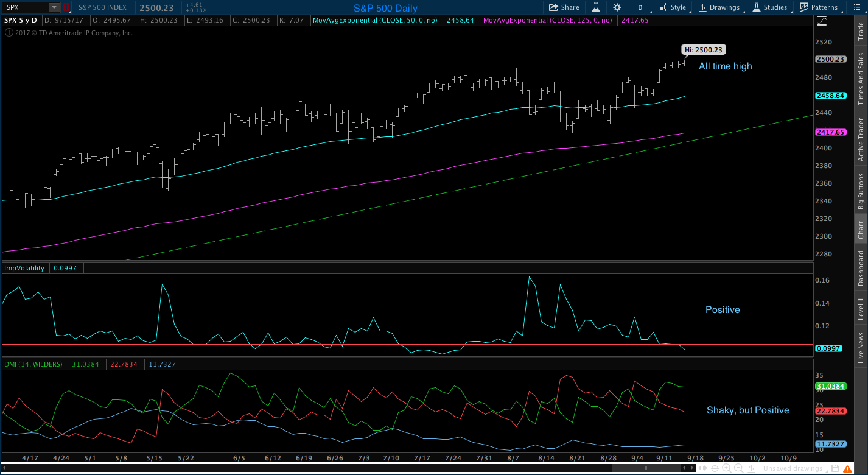The image size is (868, 475).
Task: Open the Active Trader side tab
Action: click(861, 139)
